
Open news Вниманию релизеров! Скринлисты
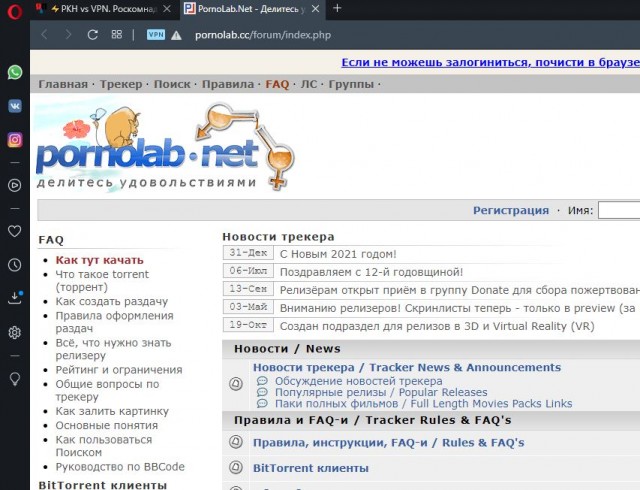tap(458, 308)
